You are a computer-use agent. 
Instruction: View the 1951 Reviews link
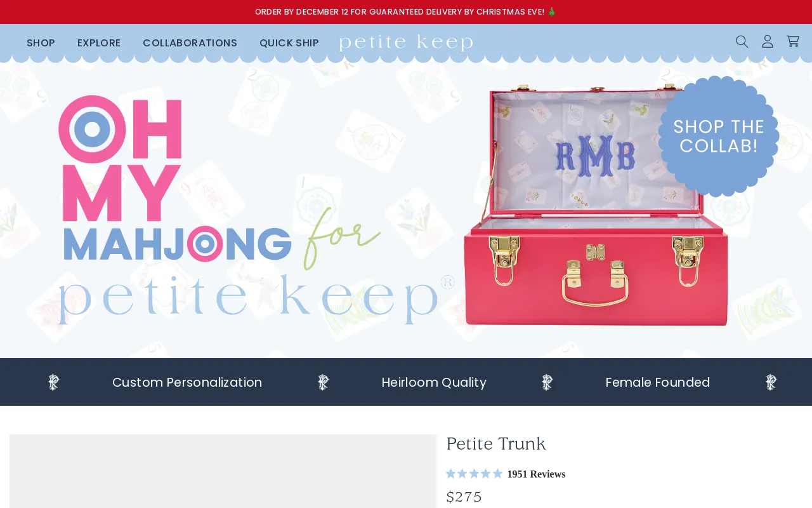point(536,474)
